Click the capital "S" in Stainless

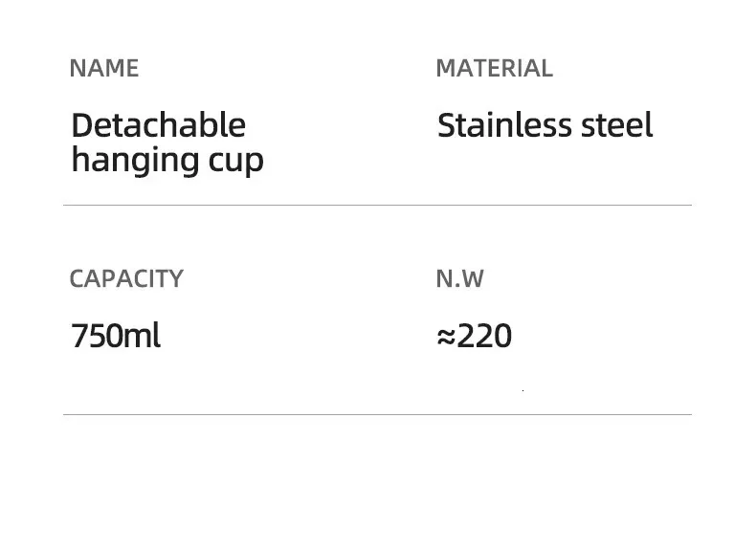[x=447, y=125]
